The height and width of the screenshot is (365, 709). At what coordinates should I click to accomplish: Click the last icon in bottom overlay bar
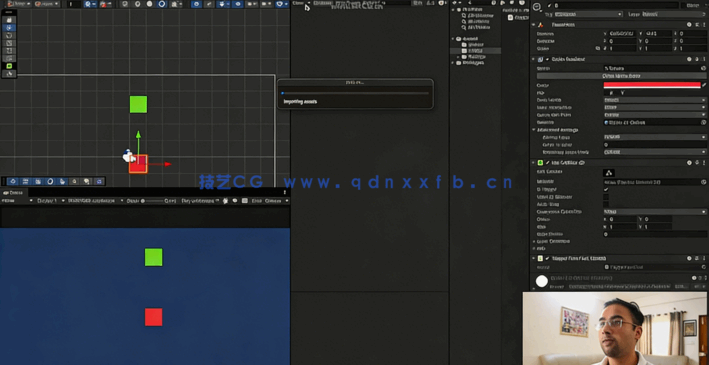(x=99, y=181)
